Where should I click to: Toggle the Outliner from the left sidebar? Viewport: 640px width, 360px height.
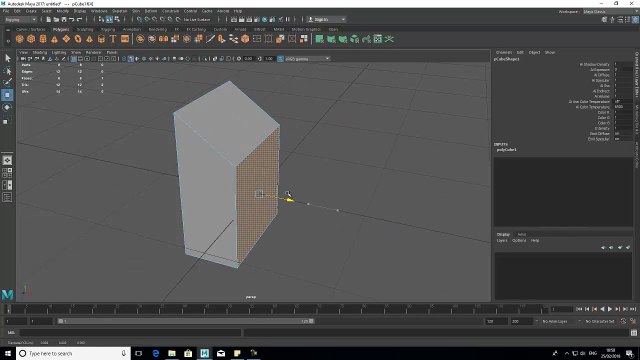(7, 198)
